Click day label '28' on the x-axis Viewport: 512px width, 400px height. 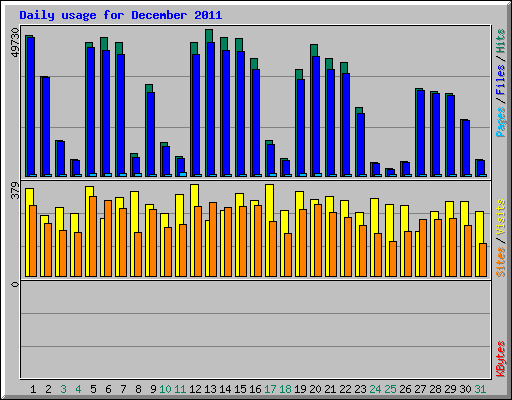click(435, 389)
